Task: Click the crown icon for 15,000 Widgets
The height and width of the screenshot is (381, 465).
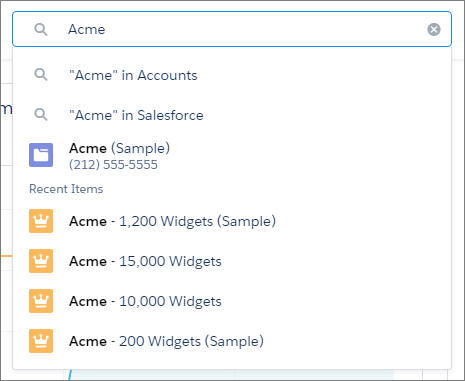Action: click(x=41, y=261)
